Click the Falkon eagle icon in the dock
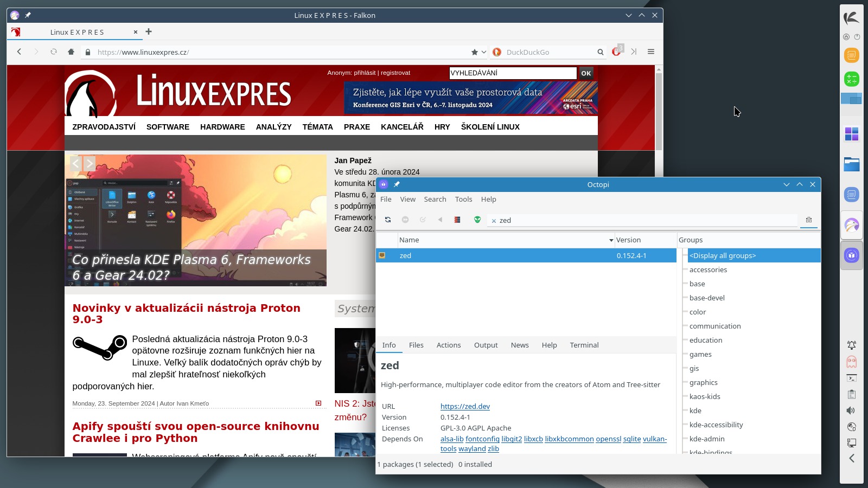 click(x=852, y=225)
